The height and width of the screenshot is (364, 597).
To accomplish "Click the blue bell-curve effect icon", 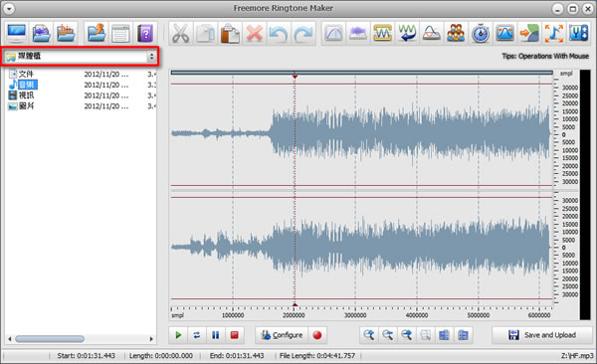I will point(504,34).
